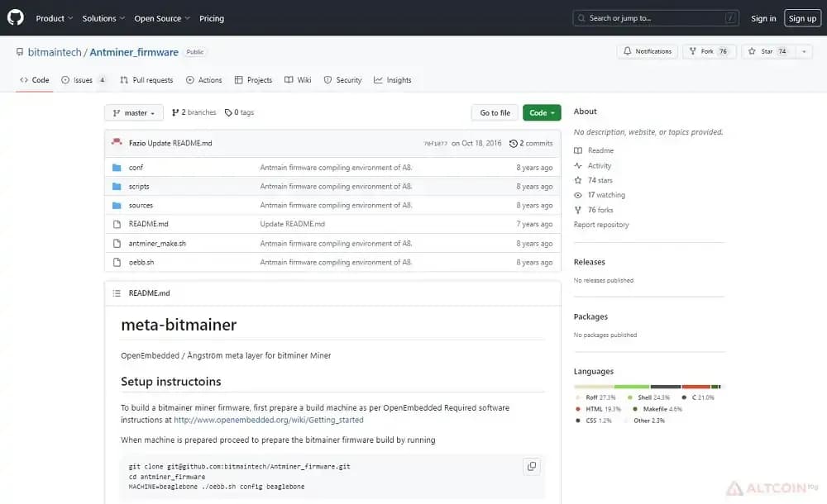Fork the repository
The height and width of the screenshot is (504, 827).
[709, 51]
